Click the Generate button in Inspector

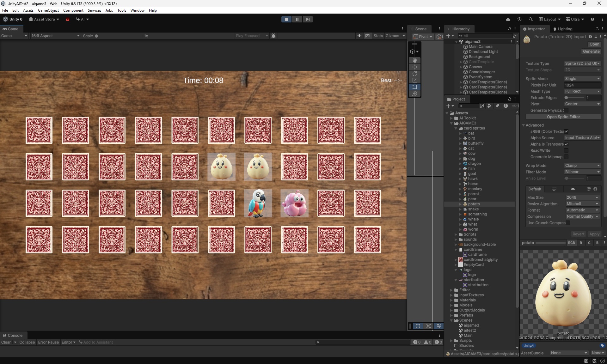(x=591, y=52)
